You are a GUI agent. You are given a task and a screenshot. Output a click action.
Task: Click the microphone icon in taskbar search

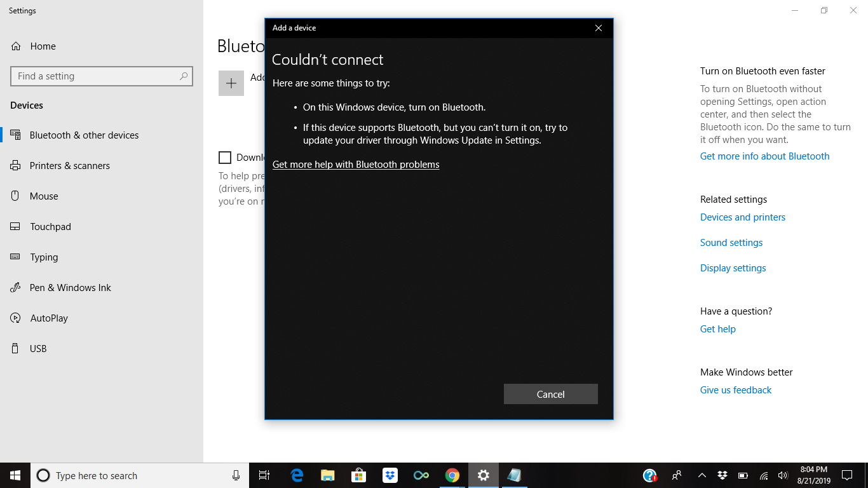click(x=236, y=475)
